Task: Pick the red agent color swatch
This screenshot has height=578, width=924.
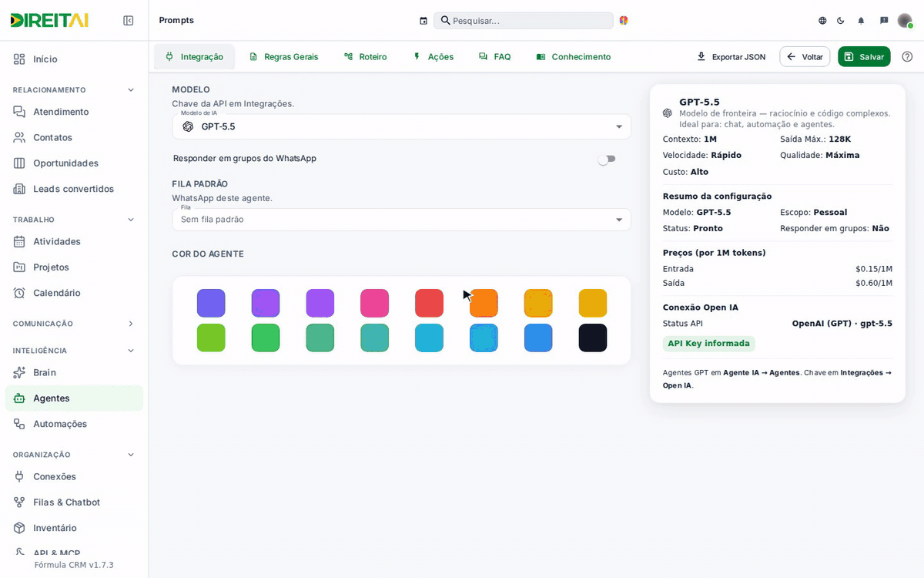Action: click(429, 303)
